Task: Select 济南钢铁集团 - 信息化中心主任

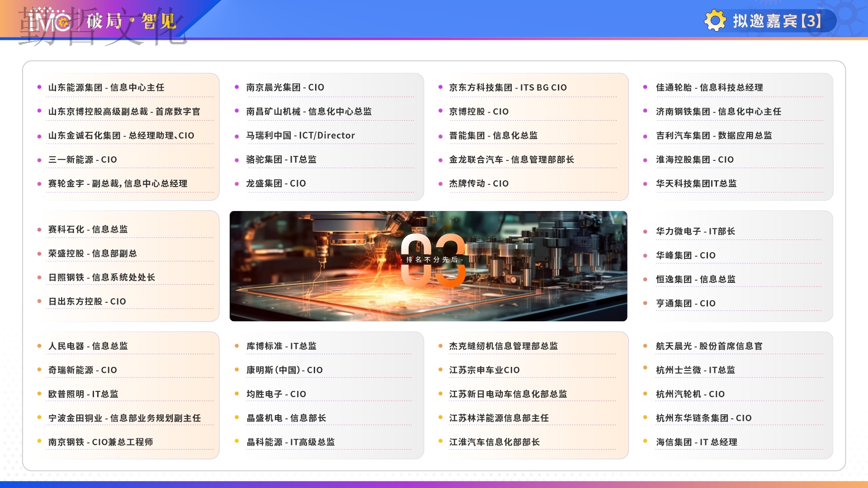Action: 718,112
